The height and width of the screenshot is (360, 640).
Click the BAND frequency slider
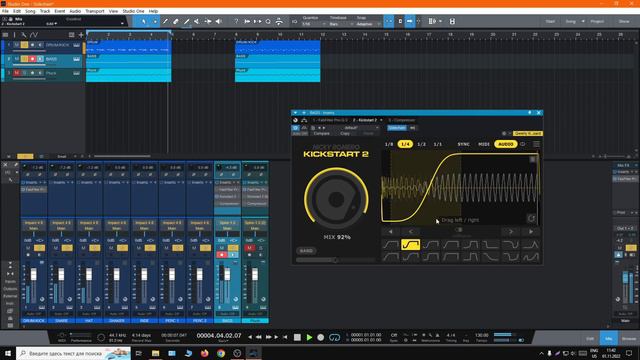[x=335, y=260]
